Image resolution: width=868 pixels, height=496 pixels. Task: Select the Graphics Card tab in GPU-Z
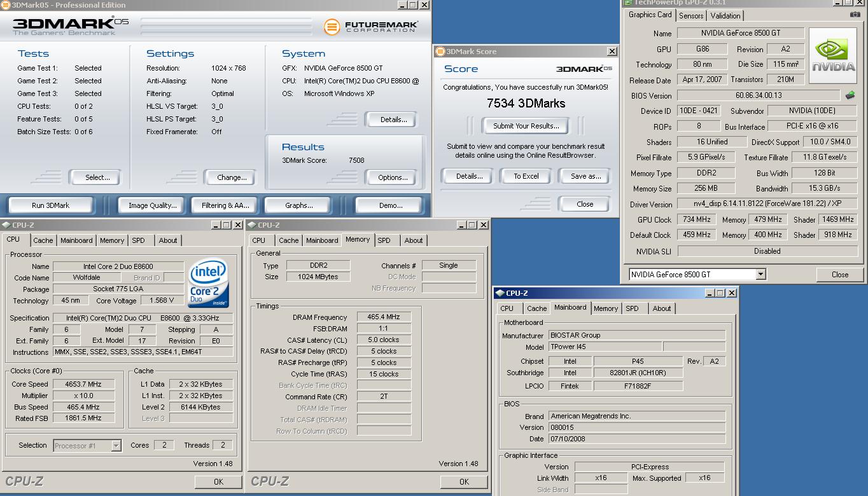tap(650, 15)
